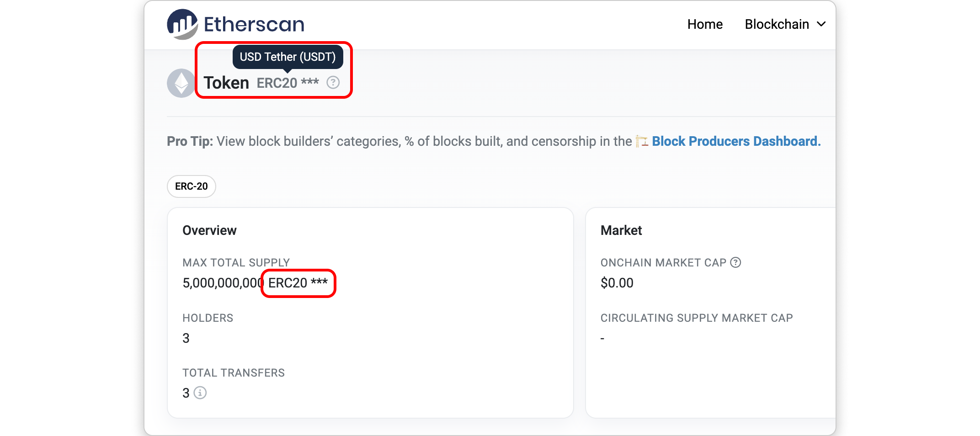This screenshot has height=436, width=980.
Task: Click the help icon beside ERC20 *** title
Action: coord(333,83)
